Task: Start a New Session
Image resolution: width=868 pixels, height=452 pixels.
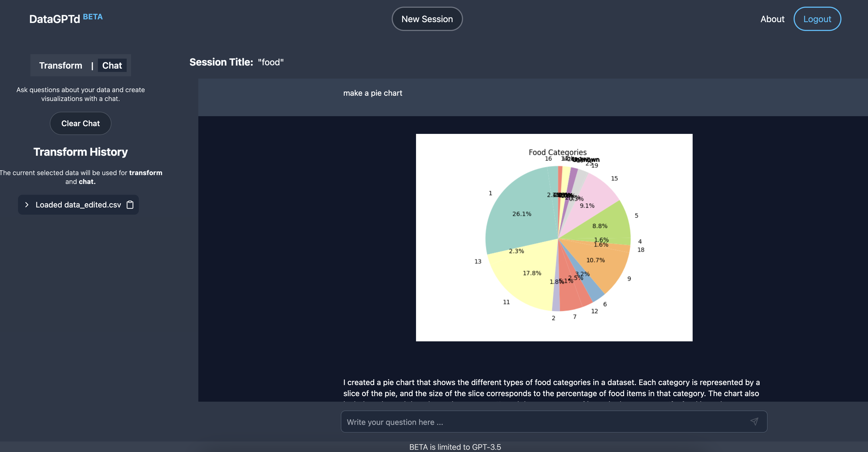Action: [x=427, y=19]
